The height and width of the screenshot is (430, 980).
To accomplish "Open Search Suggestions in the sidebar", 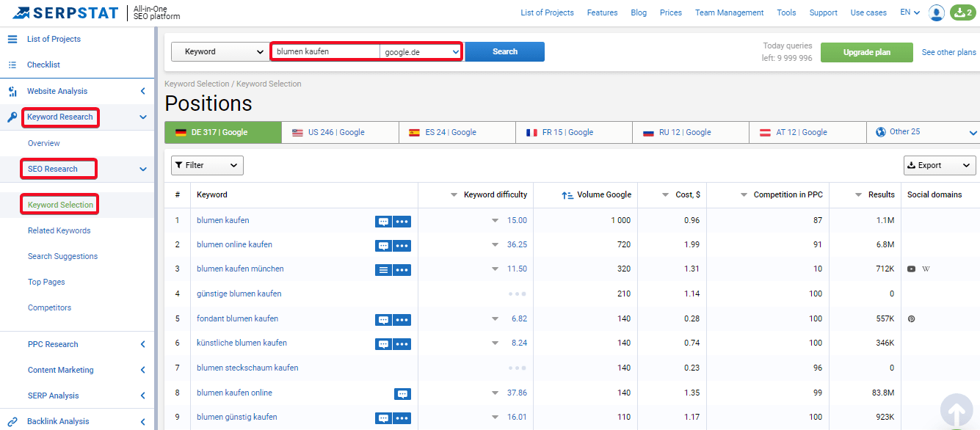I will tap(62, 256).
